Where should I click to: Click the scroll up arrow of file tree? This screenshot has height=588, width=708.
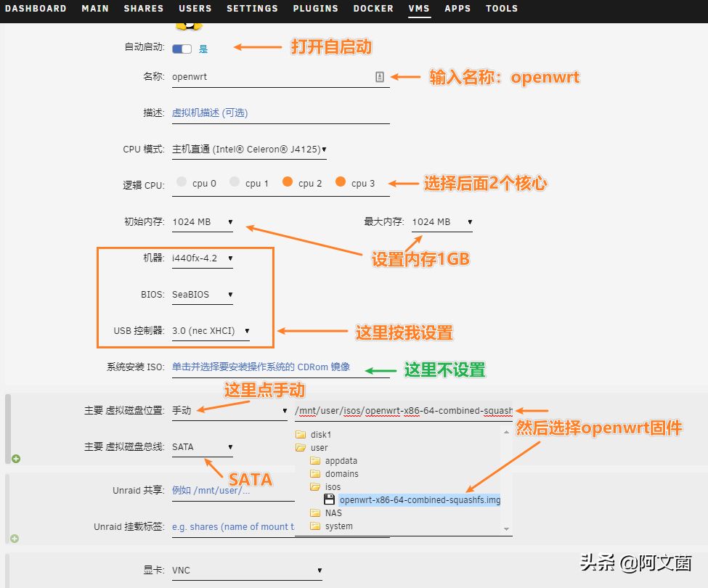507,433
